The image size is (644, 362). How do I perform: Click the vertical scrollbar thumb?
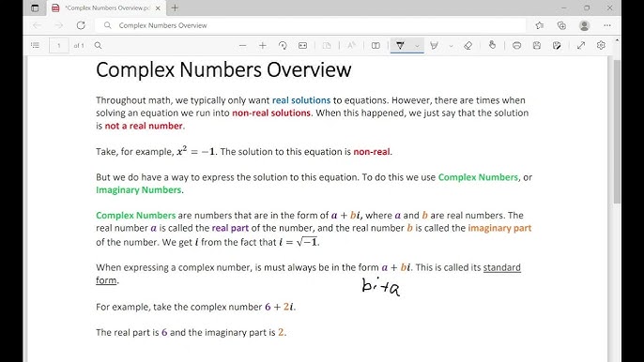point(617,131)
